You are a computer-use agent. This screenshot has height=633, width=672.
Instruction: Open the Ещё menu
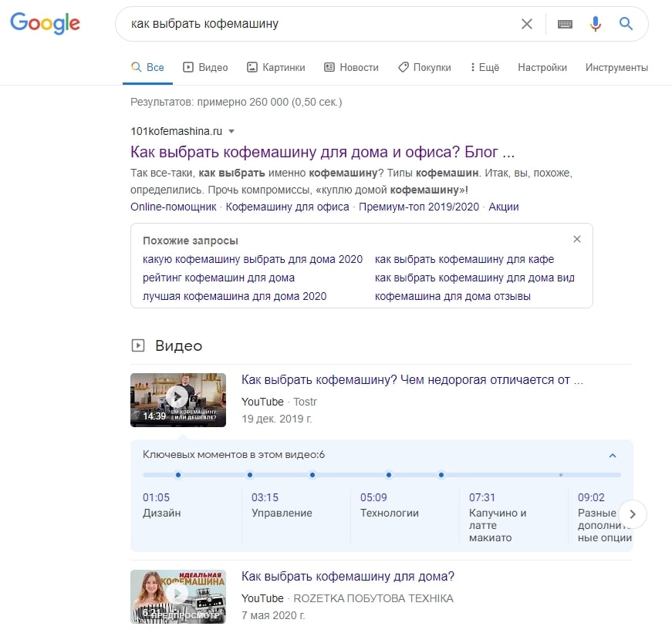pos(485,67)
